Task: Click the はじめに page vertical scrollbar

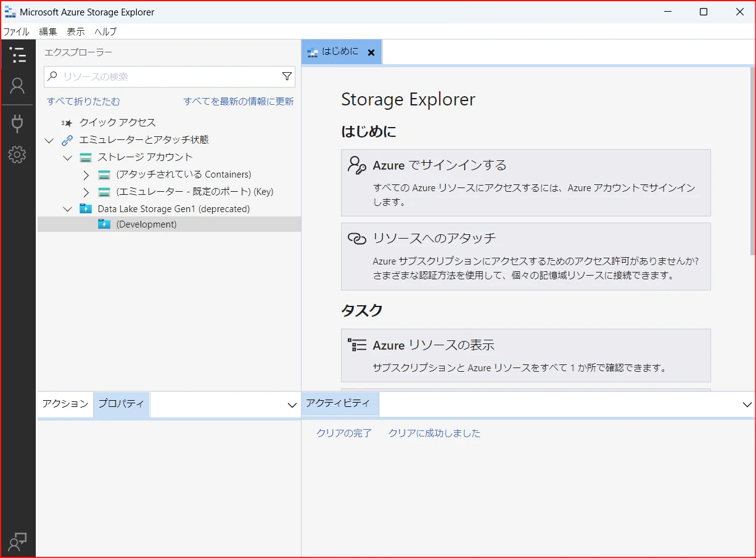Action: (752, 161)
